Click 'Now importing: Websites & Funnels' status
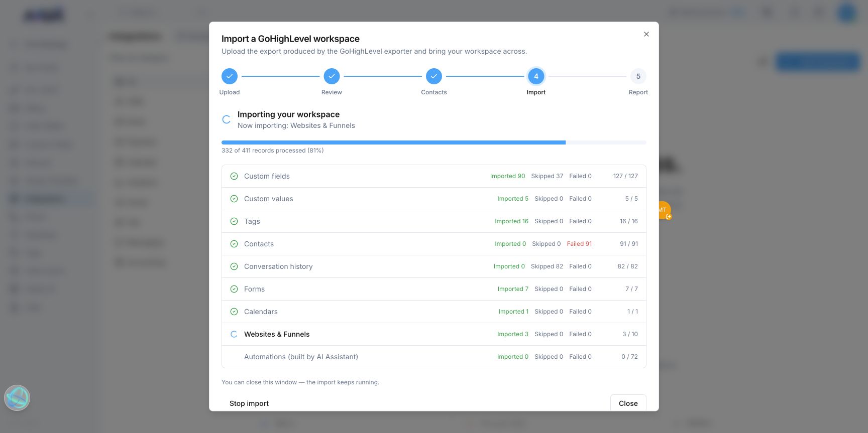868x433 pixels. pyautogui.click(x=296, y=125)
